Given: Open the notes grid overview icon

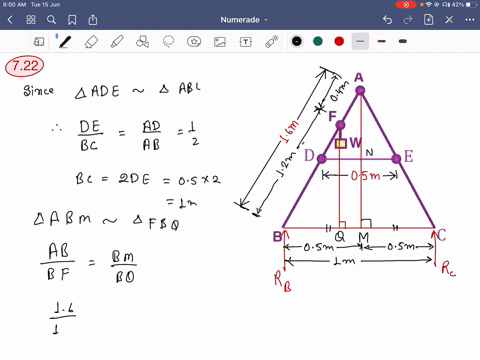Looking at the screenshot, I should (x=31, y=20).
